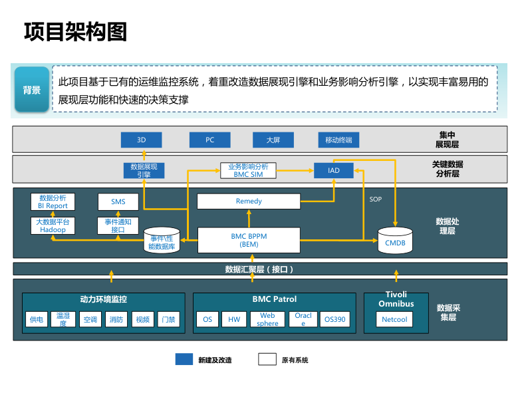The image size is (532, 399).
Task: Select the 空调 box
Action: 90,319
